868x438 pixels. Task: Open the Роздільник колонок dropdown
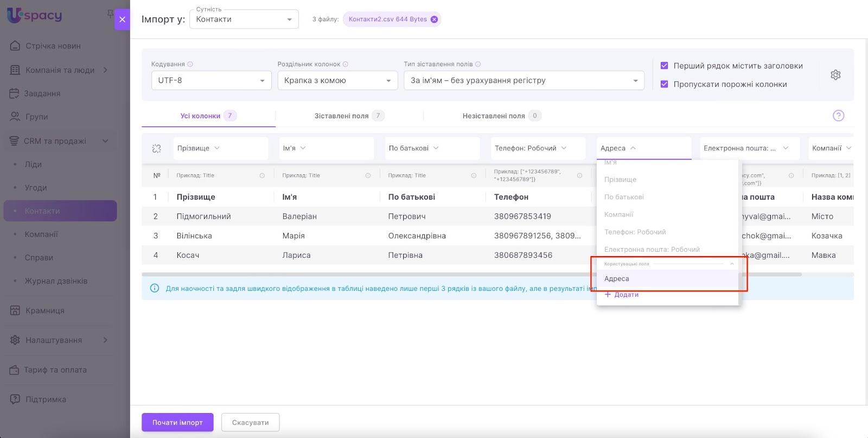[x=337, y=80]
